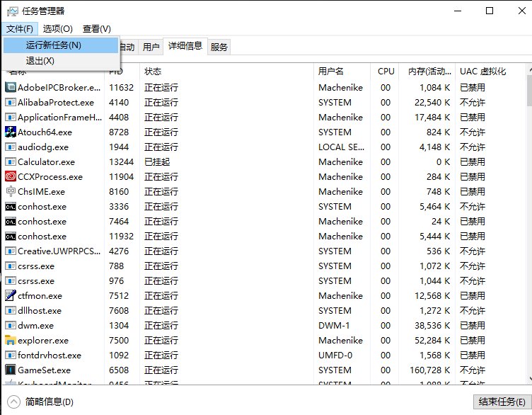Select the audiodg.exe process name
The height and width of the screenshot is (415, 532).
43,147
